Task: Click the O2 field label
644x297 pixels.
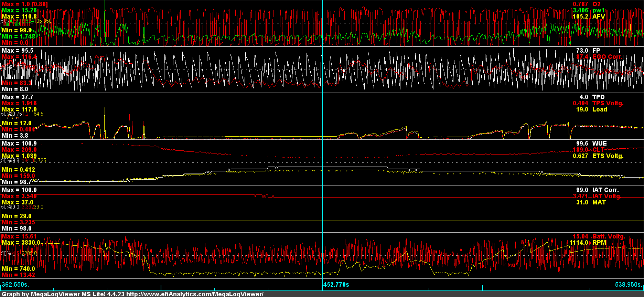Action: tap(597, 4)
